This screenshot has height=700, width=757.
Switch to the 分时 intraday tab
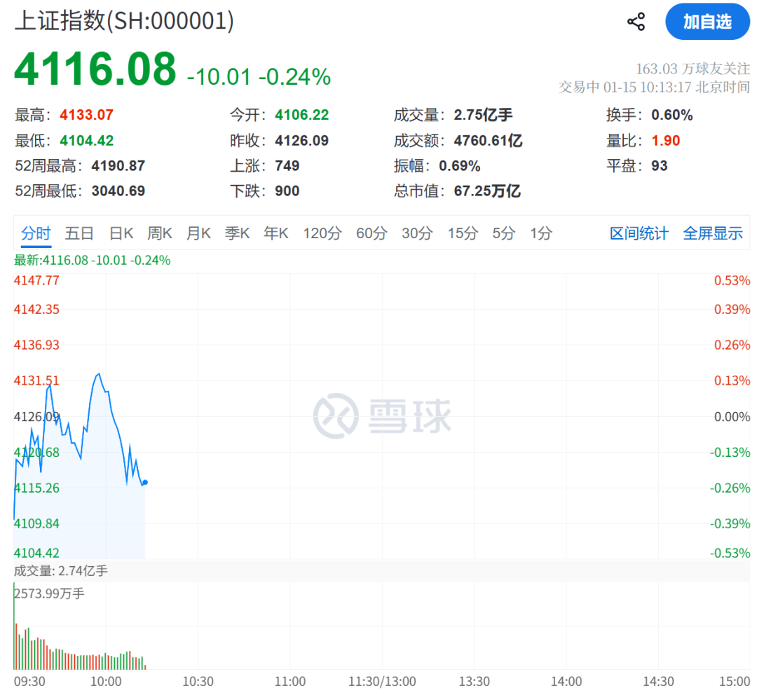(x=36, y=233)
